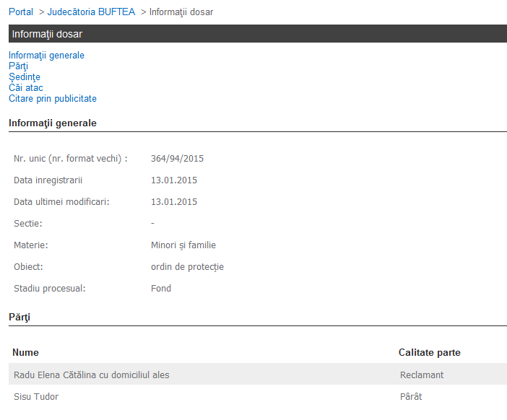This screenshot has width=507, height=420.
Task: Go to Judecătoria BUFTEA breadcrumb link
Action: click(x=91, y=12)
